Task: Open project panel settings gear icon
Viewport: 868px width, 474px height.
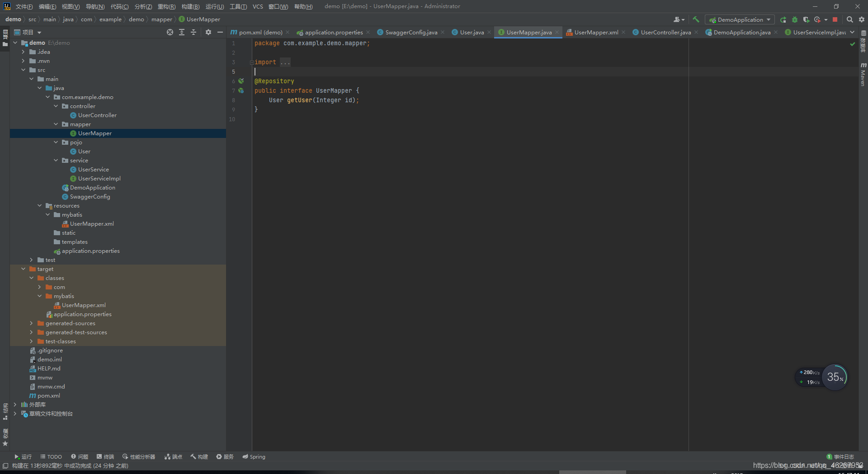Action: 208,32
